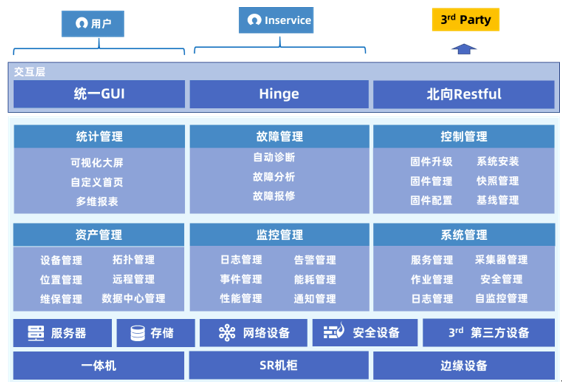This screenshot has height=382, width=562.
Task: Select the 3rd 第三方设备 box
Action: (x=489, y=333)
